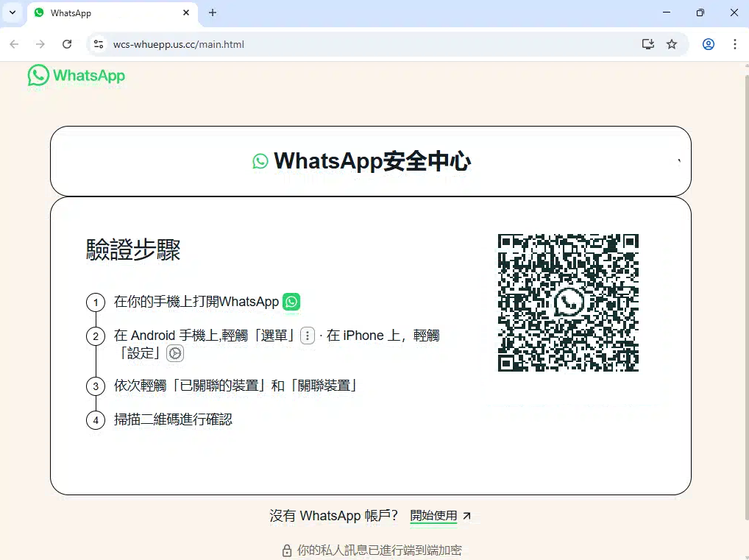Screen dimensions: 749x560
Task: Open the Chrome three-dot menu
Action: [735, 44]
